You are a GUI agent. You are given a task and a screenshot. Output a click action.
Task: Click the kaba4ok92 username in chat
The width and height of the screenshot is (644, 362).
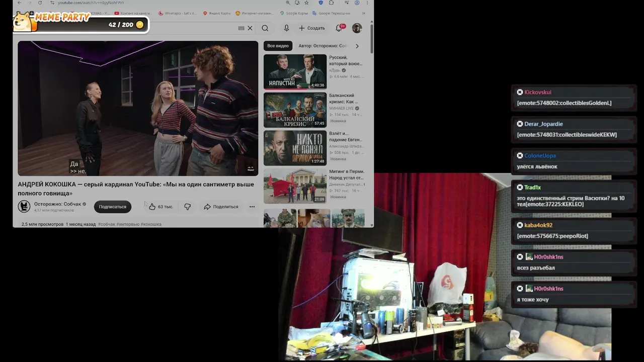538,225
